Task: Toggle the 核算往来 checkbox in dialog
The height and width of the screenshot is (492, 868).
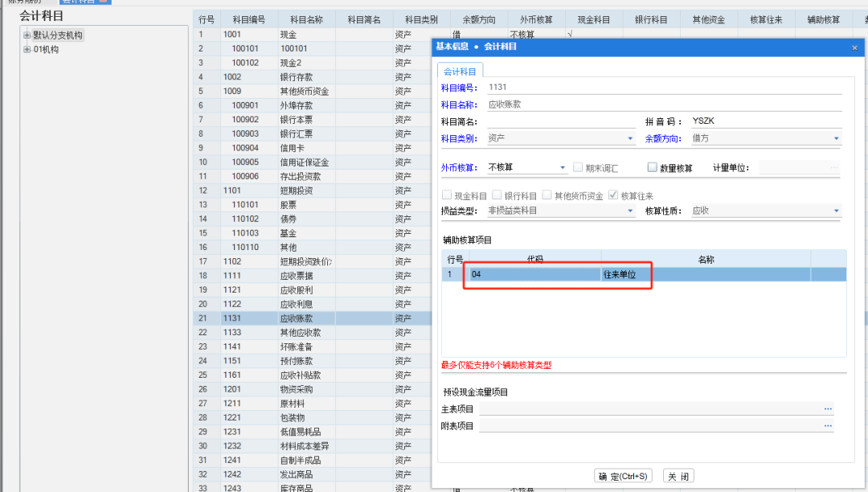Action: tap(613, 195)
